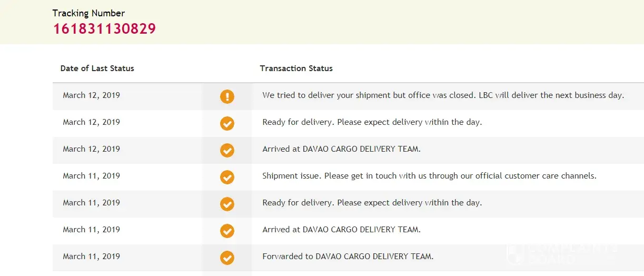Click the 'Date of Last Status' column header
Viewport: 644px width, 276px height.
coord(97,68)
